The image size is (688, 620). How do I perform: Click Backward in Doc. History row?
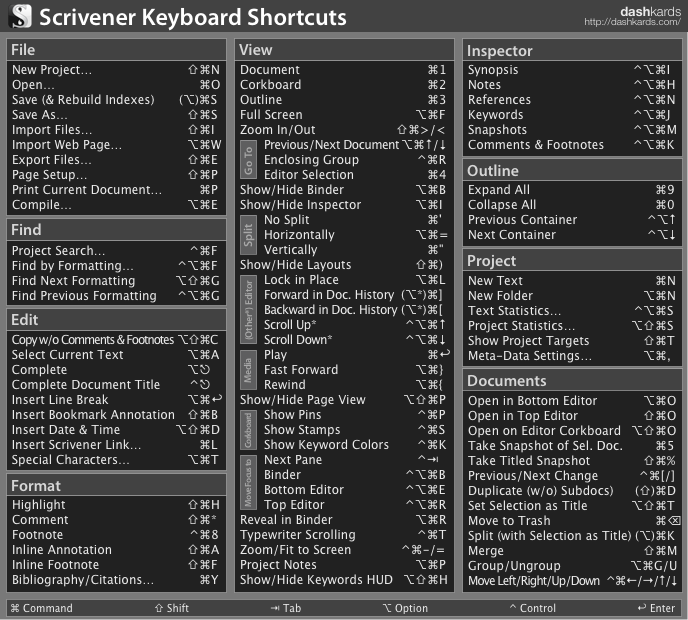pyautogui.click(x=355, y=310)
